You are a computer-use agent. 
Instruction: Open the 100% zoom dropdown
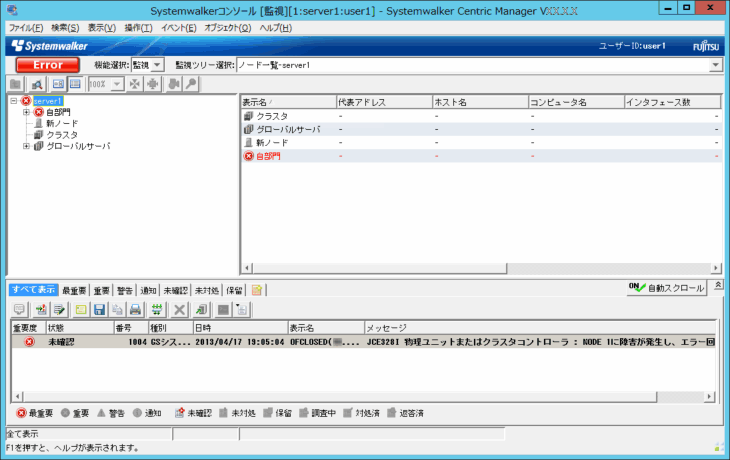point(117,84)
